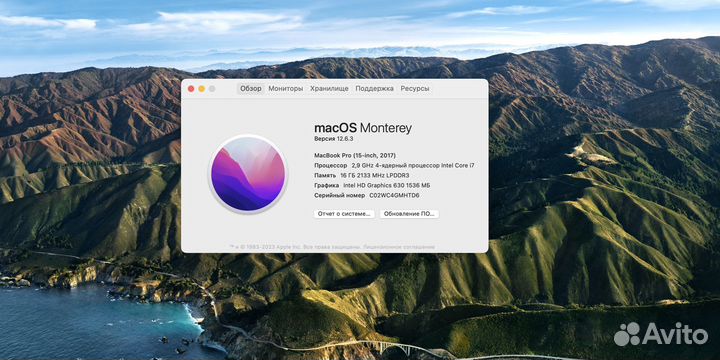Screen dimensions: 720x360
Task: Click the Графика label
Action: click(327, 186)
